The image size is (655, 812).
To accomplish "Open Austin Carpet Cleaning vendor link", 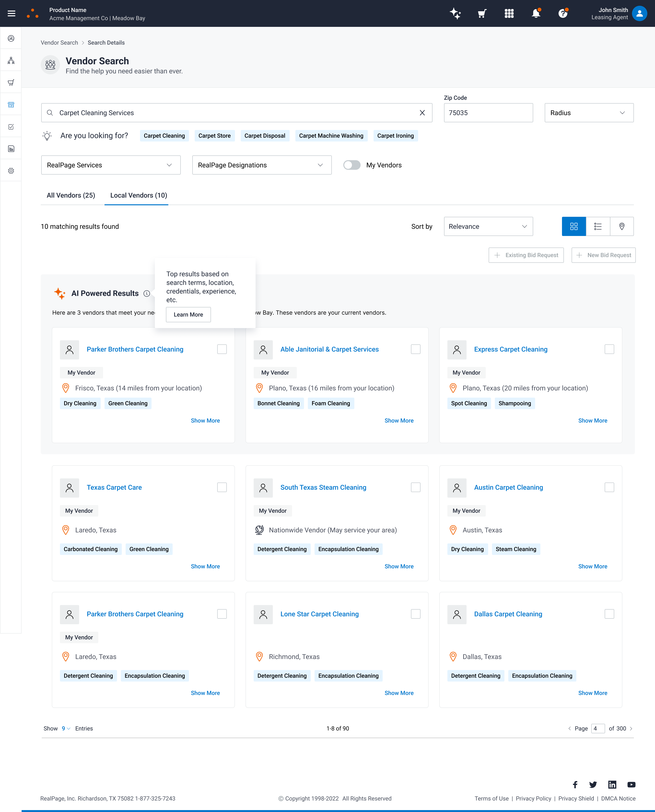I will click(508, 488).
